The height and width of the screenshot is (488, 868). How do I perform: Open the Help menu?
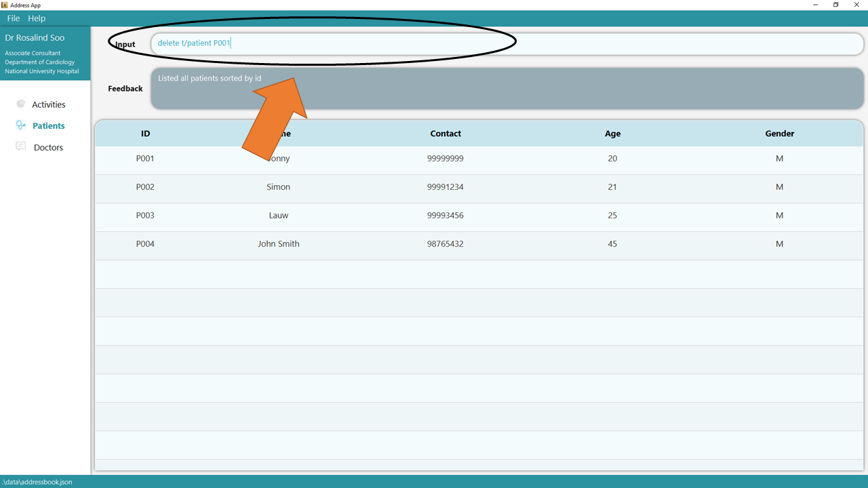[x=37, y=18]
